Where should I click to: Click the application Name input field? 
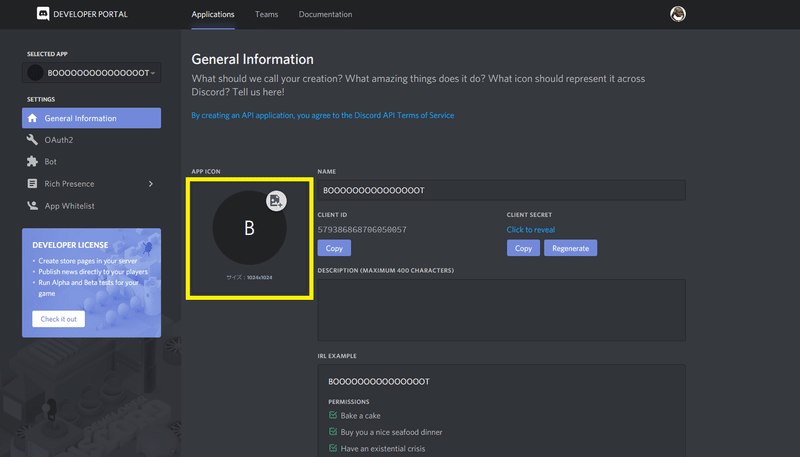(502, 190)
